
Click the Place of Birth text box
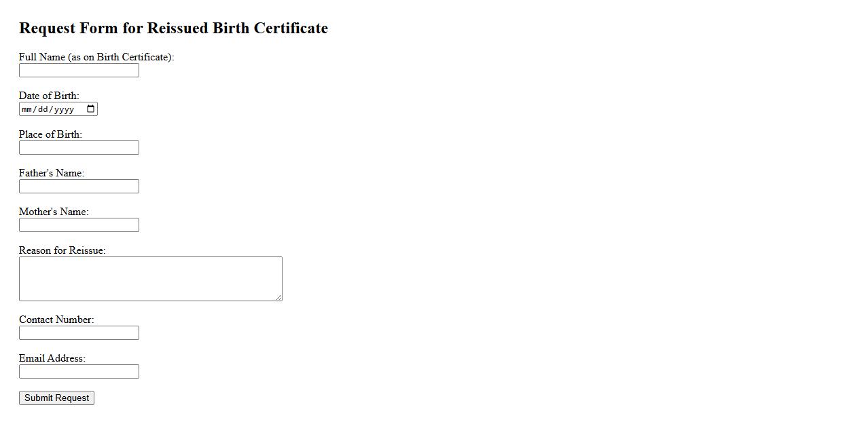click(x=79, y=148)
